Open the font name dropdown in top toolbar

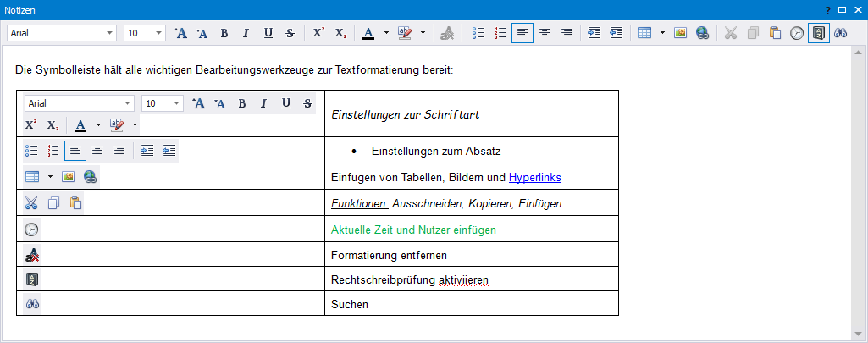[110, 33]
